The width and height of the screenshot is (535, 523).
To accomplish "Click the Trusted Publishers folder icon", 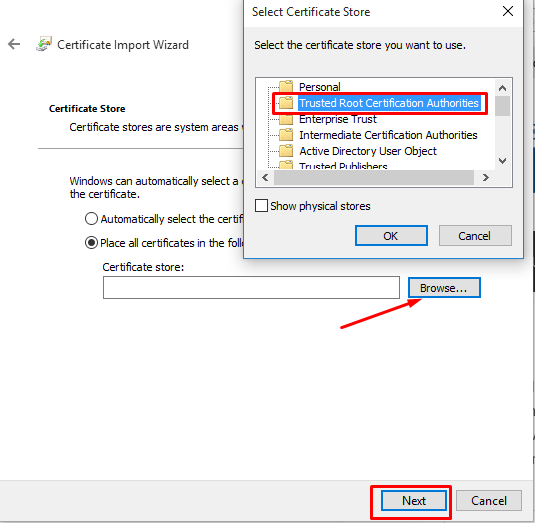I will coord(286,165).
